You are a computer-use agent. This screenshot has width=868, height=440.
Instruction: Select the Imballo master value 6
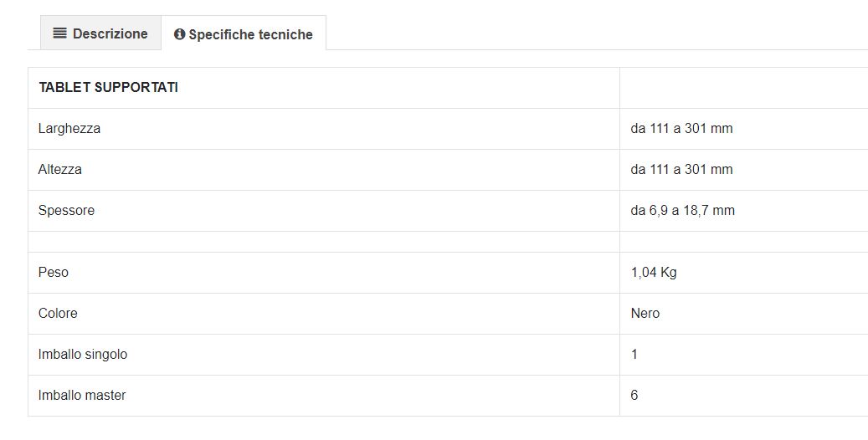click(634, 395)
